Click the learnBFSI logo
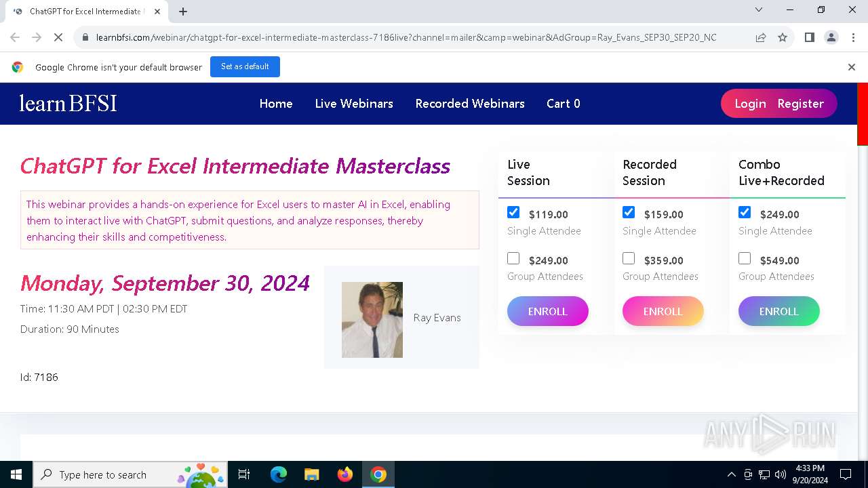This screenshot has height=488, width=868. (68, 103)
